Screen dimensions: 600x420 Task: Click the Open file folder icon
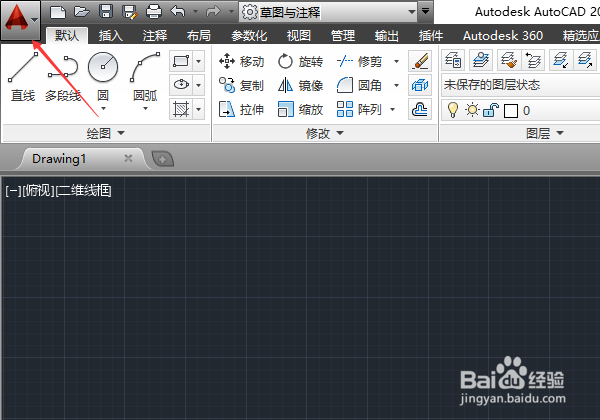82,12
